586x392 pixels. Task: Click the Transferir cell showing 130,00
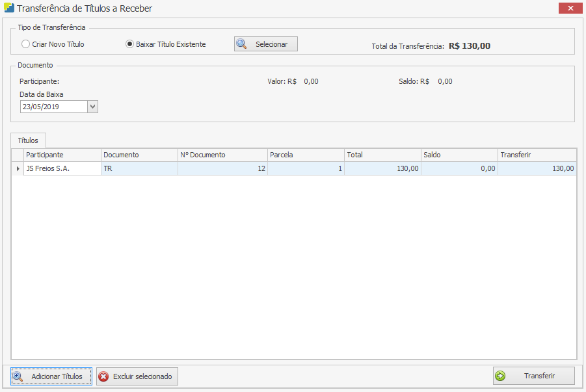(x=537, y=168)
